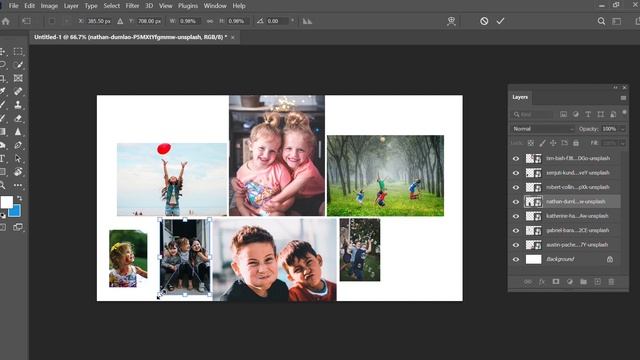This screenshot has width=640, height=360.
Task: Open the Layer menu
Action: [x=71, y=6]
